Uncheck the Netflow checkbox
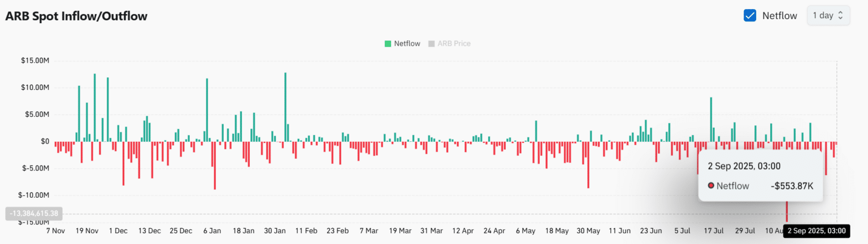Screen dimensions: 868x244 [x=750, y=16]
